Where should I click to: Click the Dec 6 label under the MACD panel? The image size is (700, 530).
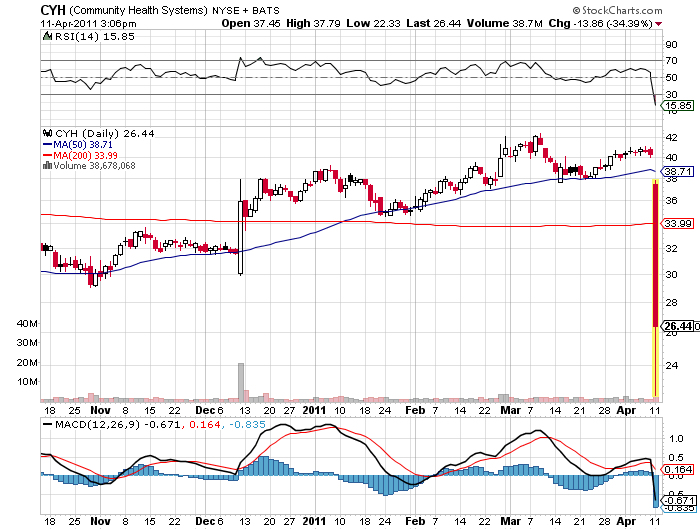209,521
